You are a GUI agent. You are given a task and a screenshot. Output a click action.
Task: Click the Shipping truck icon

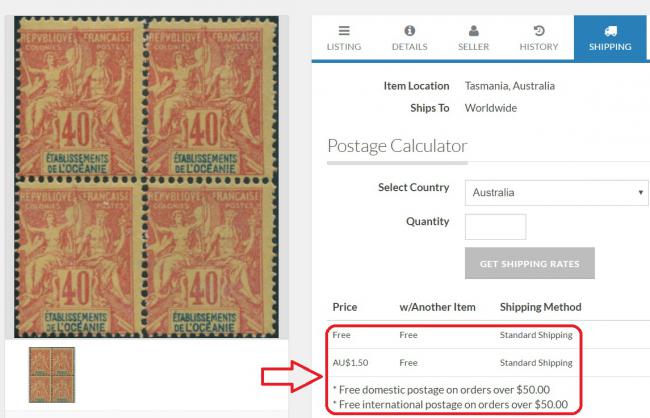click(610, 31)
